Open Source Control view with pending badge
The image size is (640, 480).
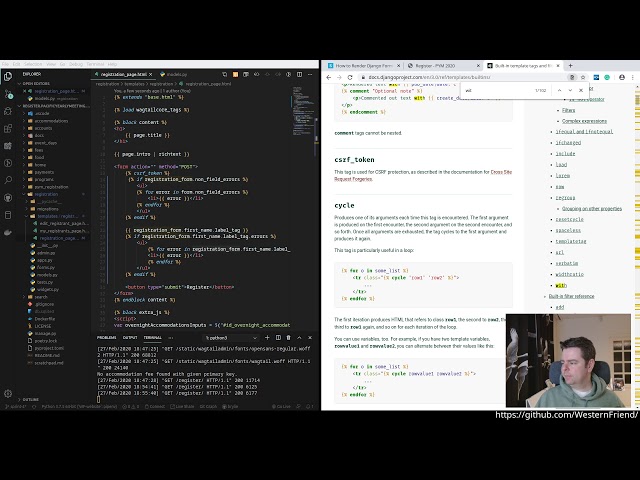8,94
